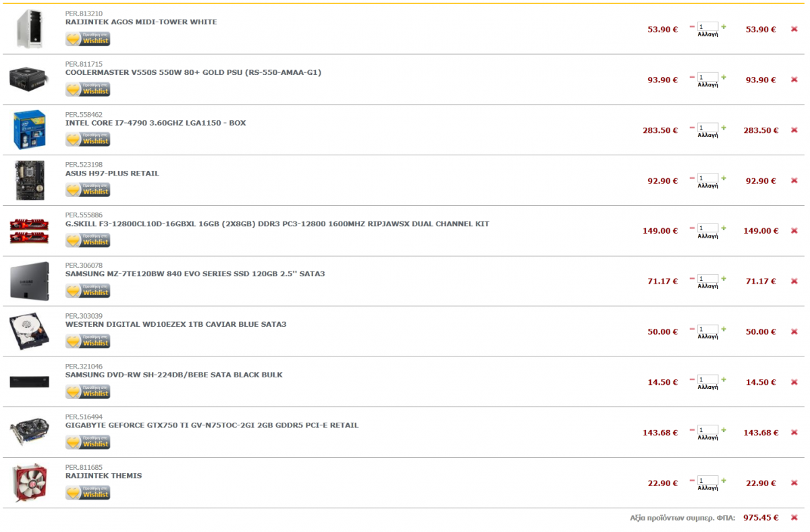Decrease quantity of SAMSUNG DVD-RW drive
Viewport: 810px width, 532px height.
click(692, 379)
